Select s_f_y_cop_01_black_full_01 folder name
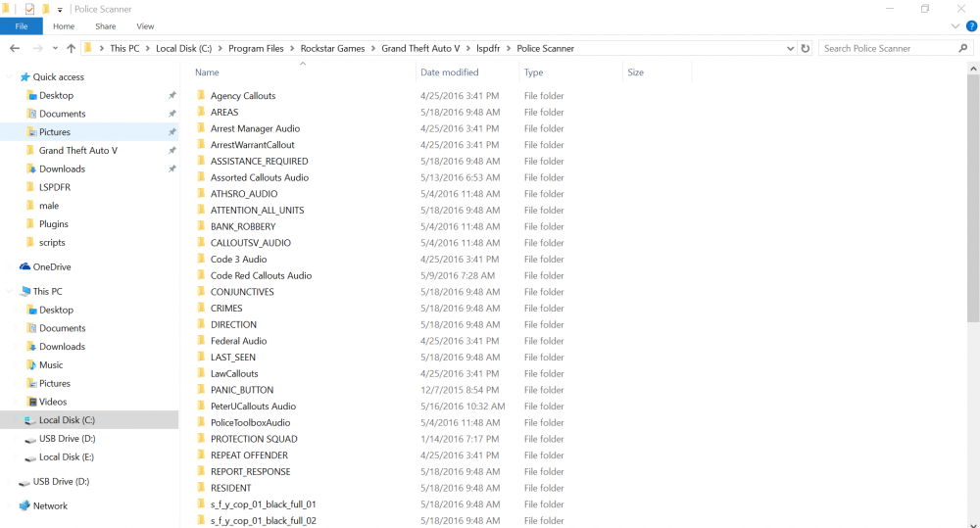Screen dimensions: 980x528 263,504
